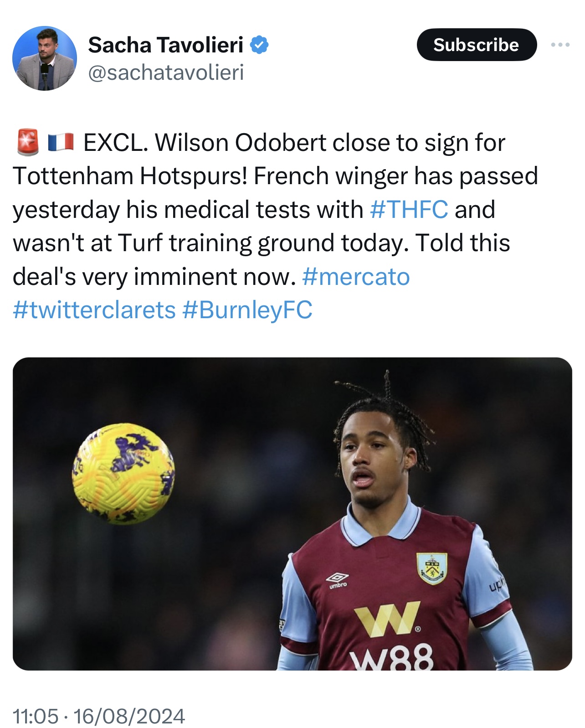Click the Umbro logo on the jersey
The width and height of the screenshot is (585, 728).
(337, 579)
